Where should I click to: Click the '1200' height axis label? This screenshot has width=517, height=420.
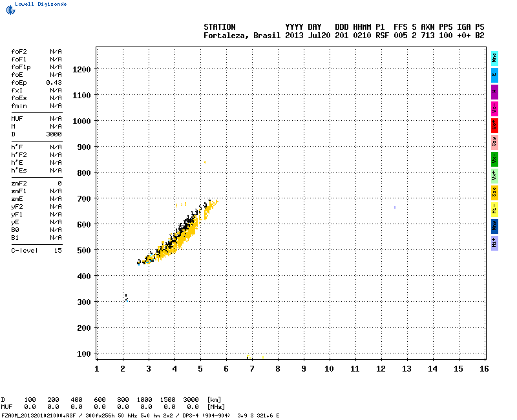[81, 70]
